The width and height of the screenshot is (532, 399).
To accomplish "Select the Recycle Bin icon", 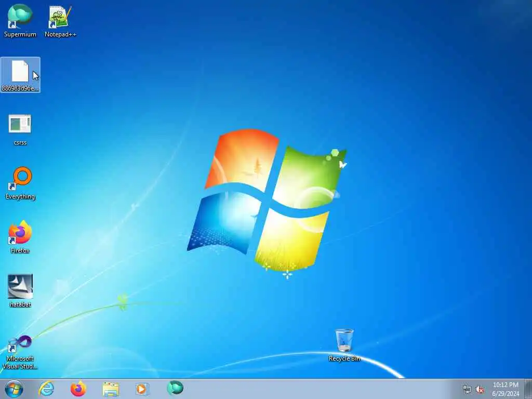I will pyautogui.click(x=344, y=345).
